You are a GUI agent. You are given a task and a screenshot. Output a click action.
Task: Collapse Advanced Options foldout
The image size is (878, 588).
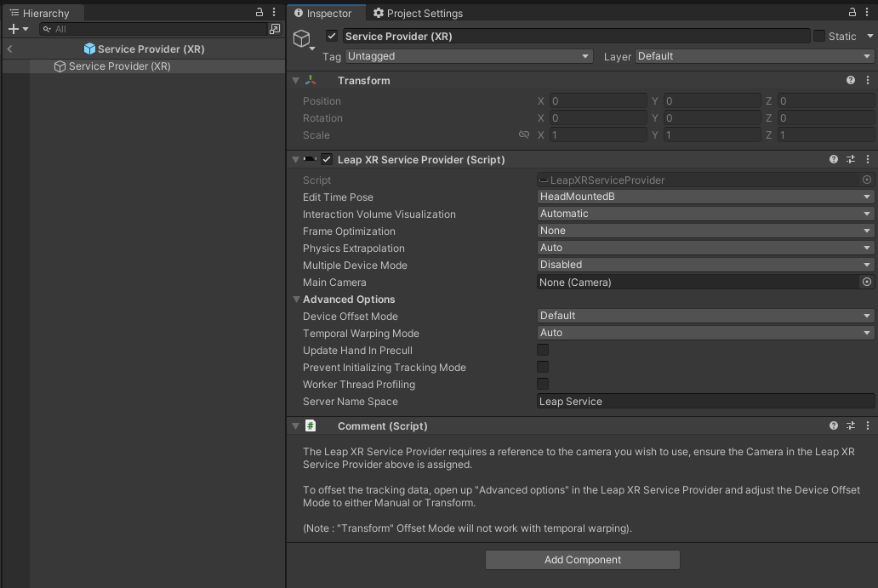(x=296, y=299)
